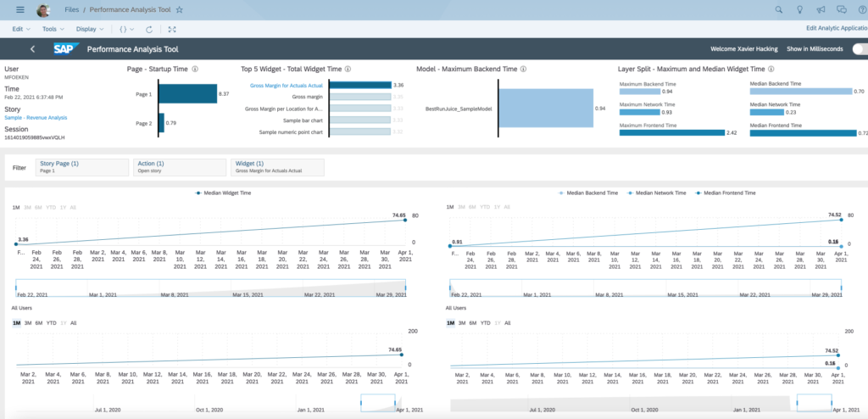Select the Gross margin widget row
Viewport: 868px width, 419px height.
coord(307,97)
